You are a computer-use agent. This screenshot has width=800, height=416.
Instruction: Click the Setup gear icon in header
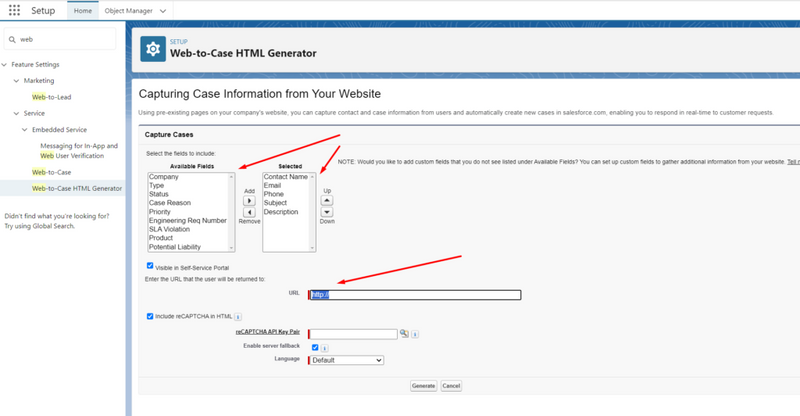(x=153, y=49)
